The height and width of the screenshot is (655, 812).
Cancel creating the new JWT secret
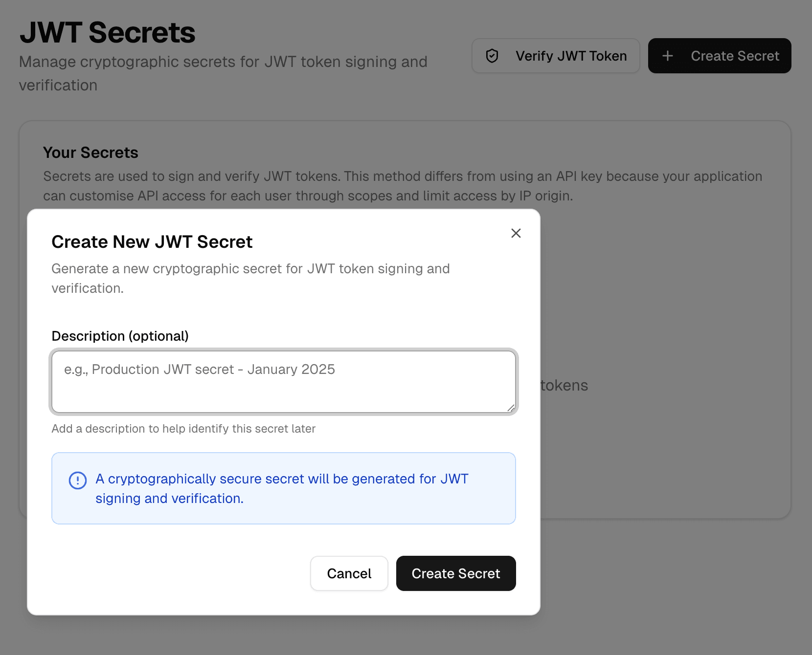coord(349,573)
